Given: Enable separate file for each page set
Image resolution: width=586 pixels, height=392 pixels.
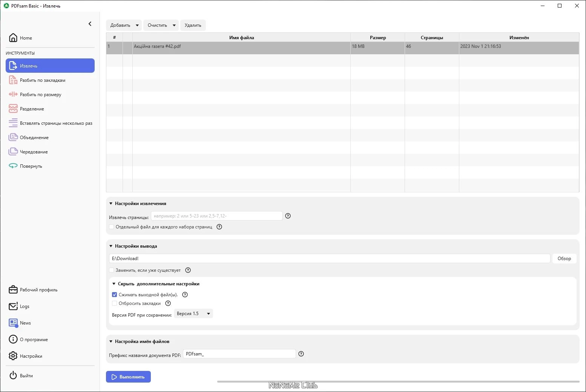Looking at the screenshot, I should (x=112, y=227).
